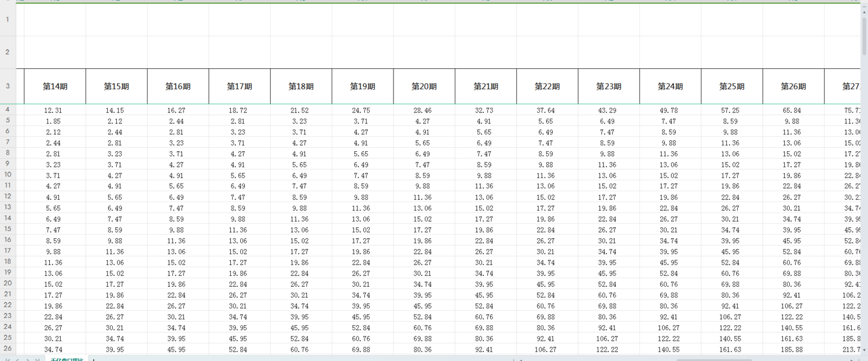Click 92.41 in row 23 under 第24期
Viewport: 868px width, 361px height.
(670, 317)
